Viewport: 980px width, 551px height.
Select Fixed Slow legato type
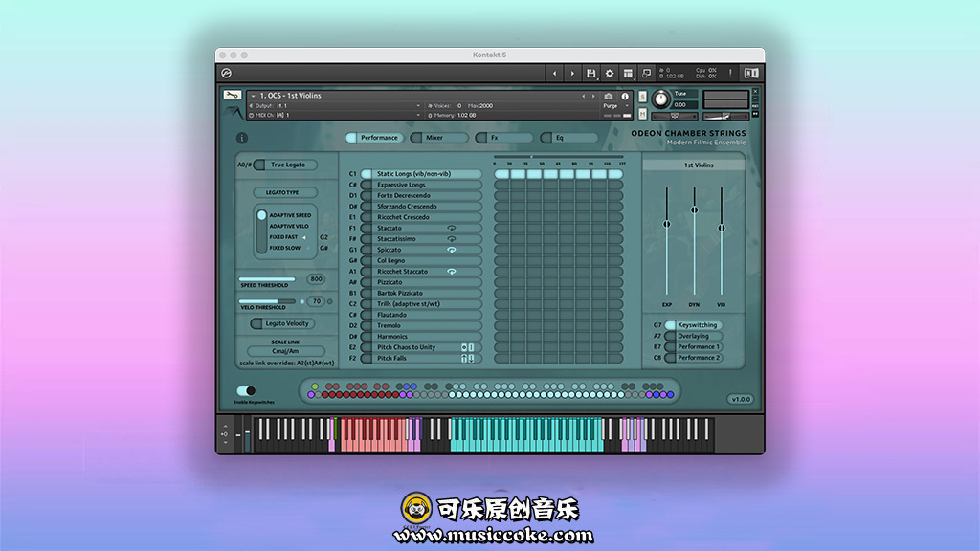[x=285, y=248]
